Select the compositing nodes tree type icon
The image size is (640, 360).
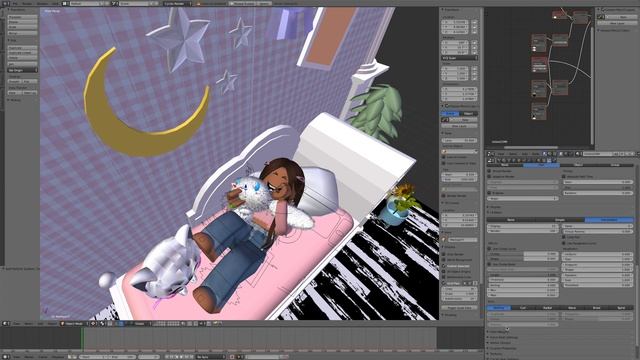[550, 154]
